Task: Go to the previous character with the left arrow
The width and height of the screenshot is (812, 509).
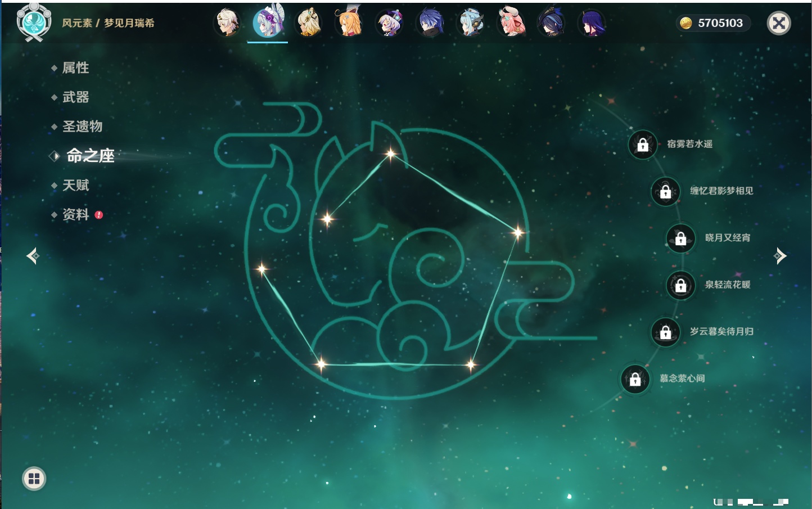Action: (33, 256)
